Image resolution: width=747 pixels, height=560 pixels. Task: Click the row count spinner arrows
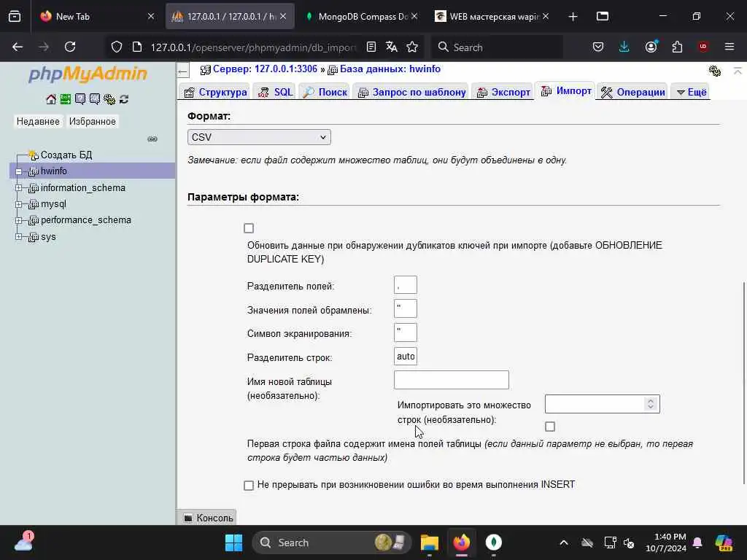click(650, 404)
